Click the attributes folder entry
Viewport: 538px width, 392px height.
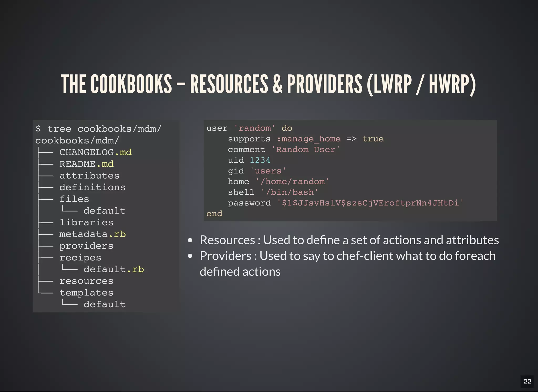tap(89, 176)
